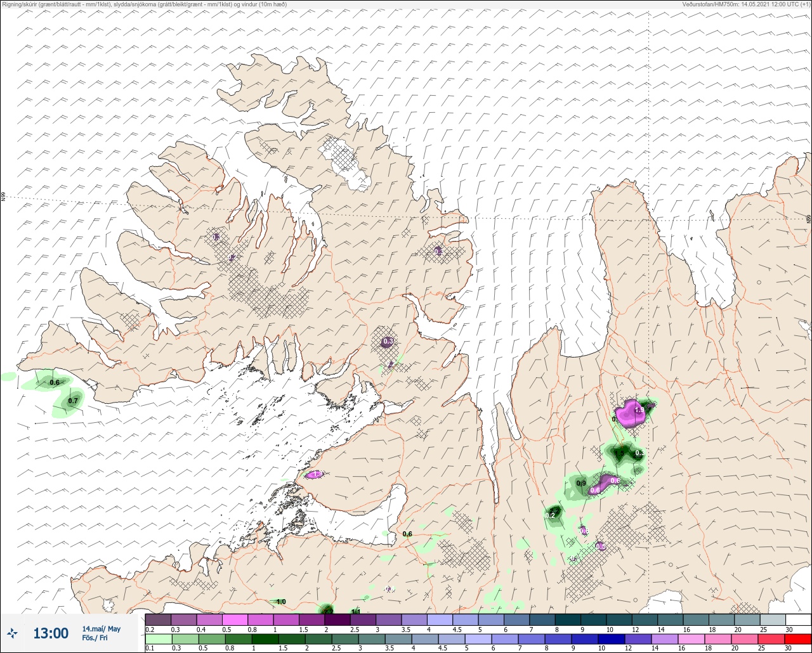This screenshot has width=812, height=653.
Task: Select the dark teal swatch starting at 8 in the upper legend
Action: tap(567, 619)
